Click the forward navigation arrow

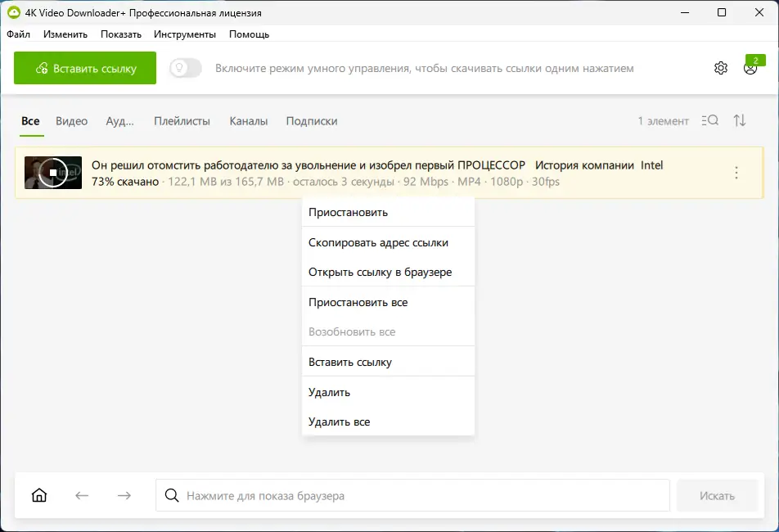[x=124, y=495]
